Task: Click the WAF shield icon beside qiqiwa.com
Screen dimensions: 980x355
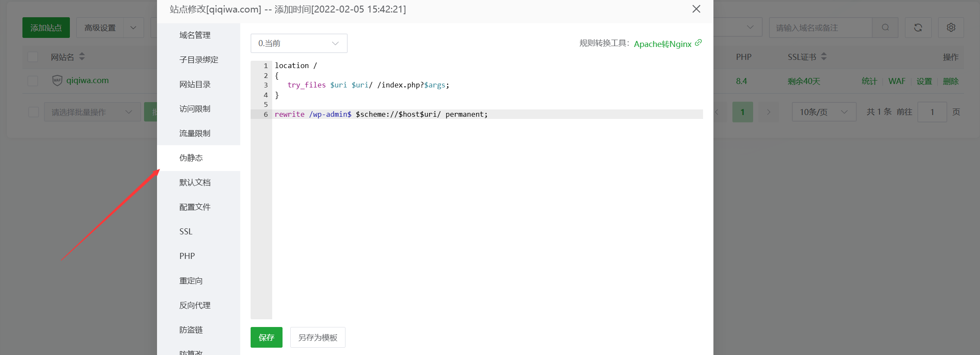Action: [x=57, y=81]
